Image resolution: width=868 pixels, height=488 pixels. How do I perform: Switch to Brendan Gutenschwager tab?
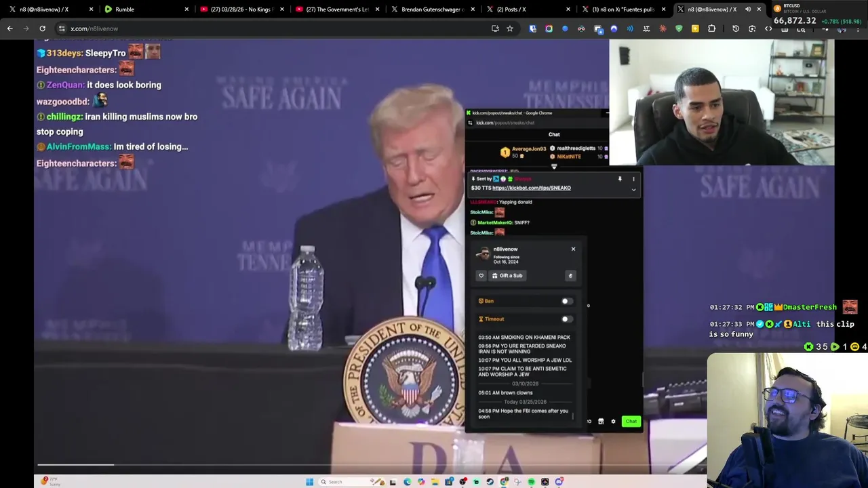(433, 9)
